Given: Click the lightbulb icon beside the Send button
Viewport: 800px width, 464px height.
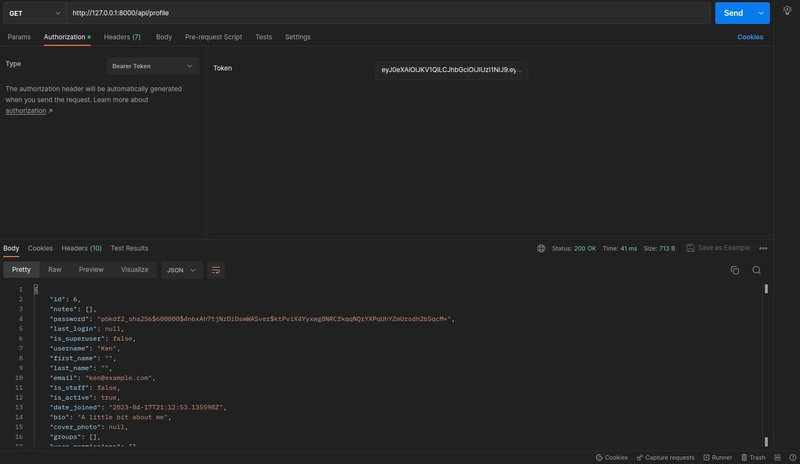Looking at the screenshot, I should (x=787, y=11).
